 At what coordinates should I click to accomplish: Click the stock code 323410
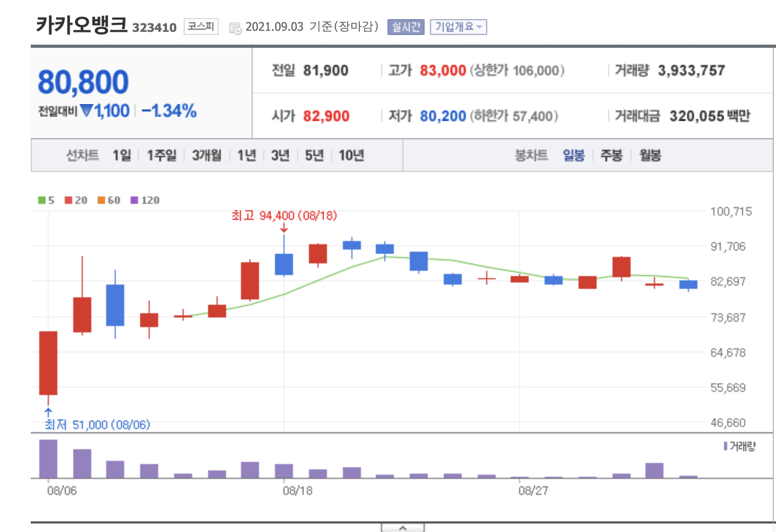[x=154, y=28]
